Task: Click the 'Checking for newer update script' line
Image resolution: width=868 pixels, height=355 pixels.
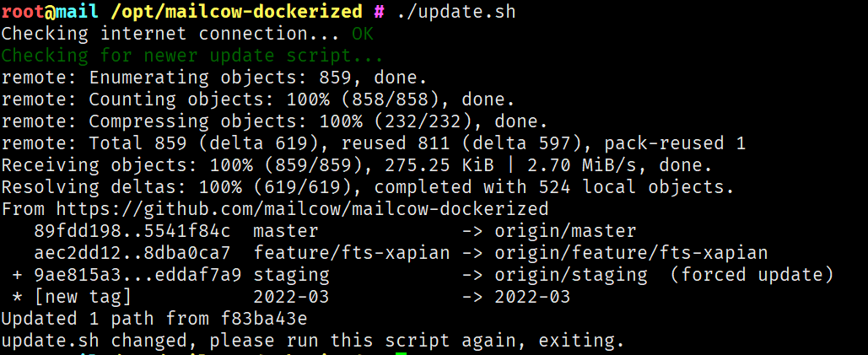Action: [192, 56]
